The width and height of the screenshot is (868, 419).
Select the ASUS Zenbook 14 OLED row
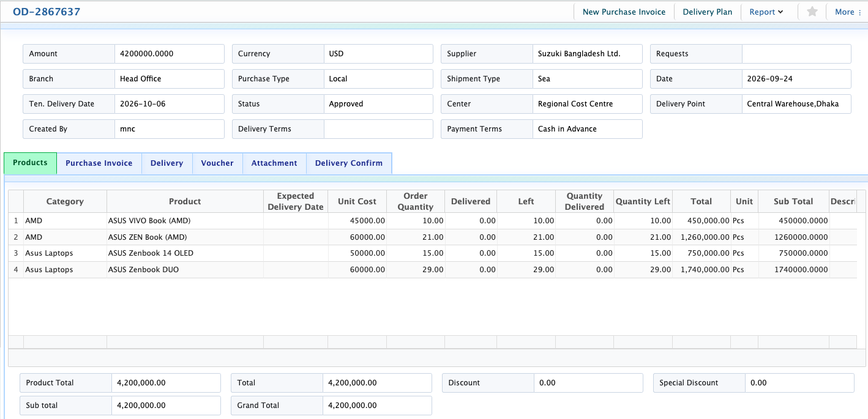coord(432,253)
